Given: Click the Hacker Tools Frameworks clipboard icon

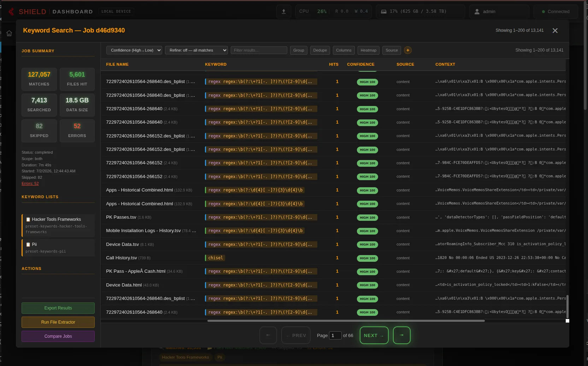Looking at the screenshot, I should point(28,219).
